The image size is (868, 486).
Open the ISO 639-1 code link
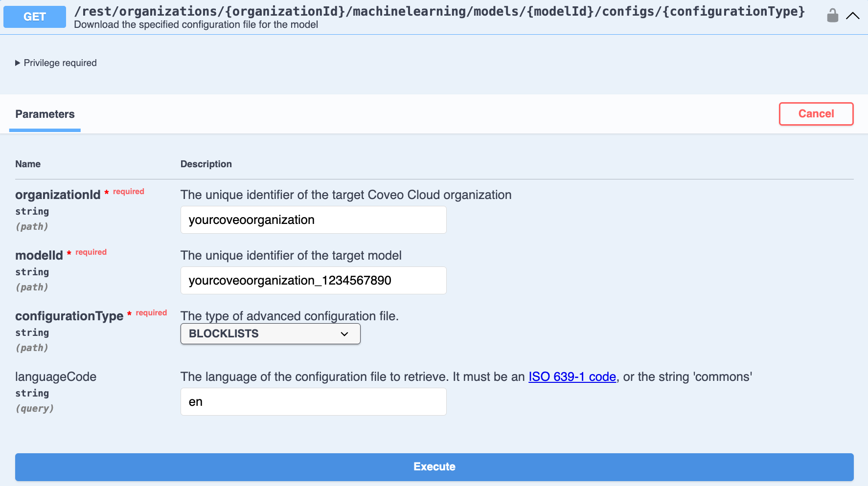pos(571,377)
